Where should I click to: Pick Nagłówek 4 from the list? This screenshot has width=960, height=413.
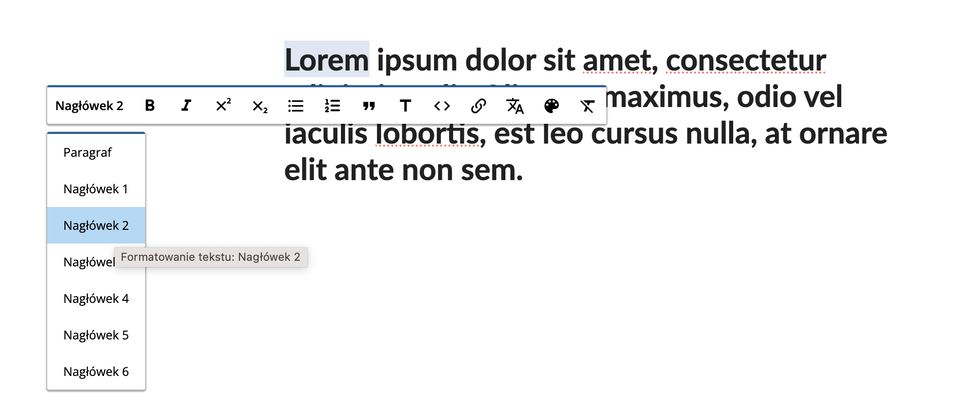[96, 298]
